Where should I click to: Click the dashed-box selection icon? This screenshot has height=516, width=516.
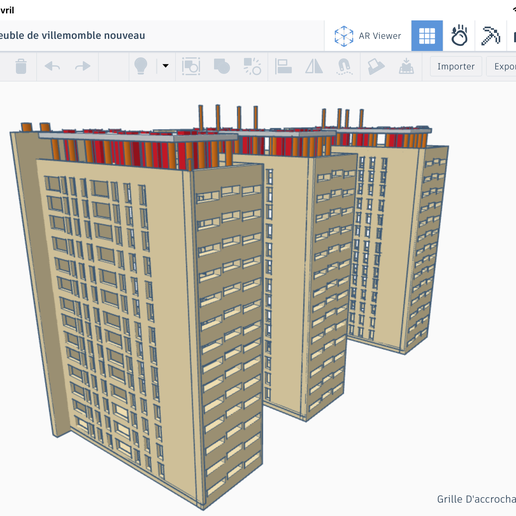[191, 66]
